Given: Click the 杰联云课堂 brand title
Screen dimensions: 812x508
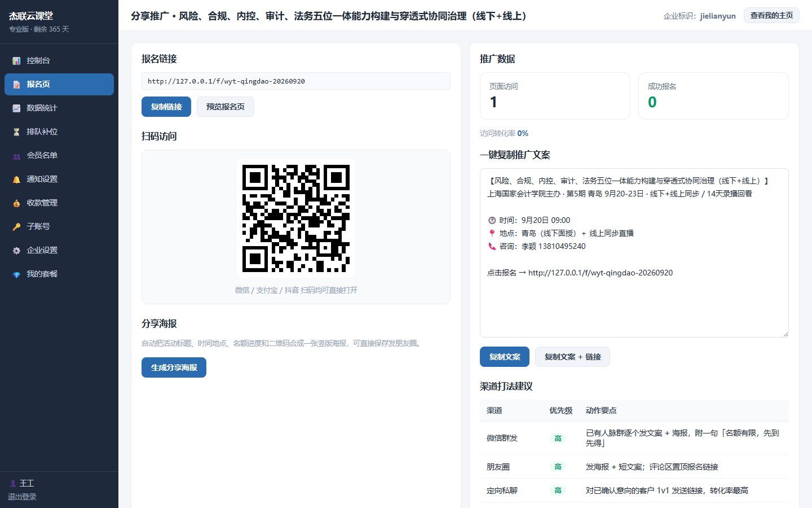Looking at the screenshot, I should pos(31,16).
